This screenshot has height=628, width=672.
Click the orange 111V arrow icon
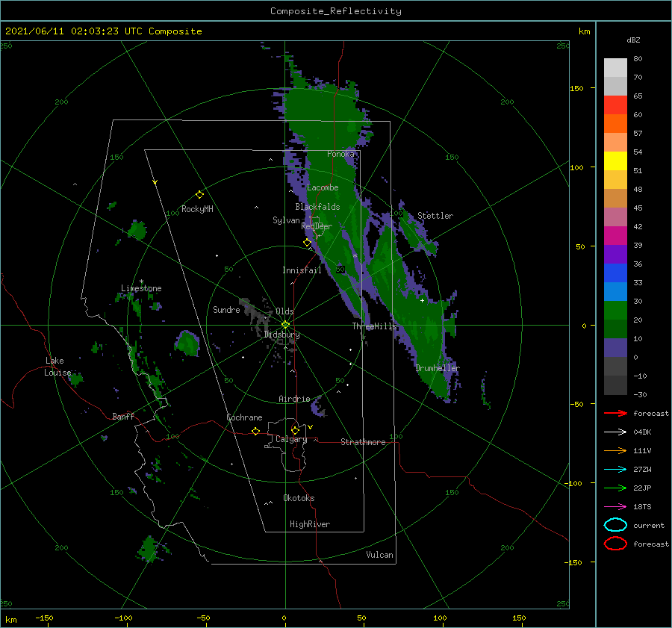tap(615, 450)
